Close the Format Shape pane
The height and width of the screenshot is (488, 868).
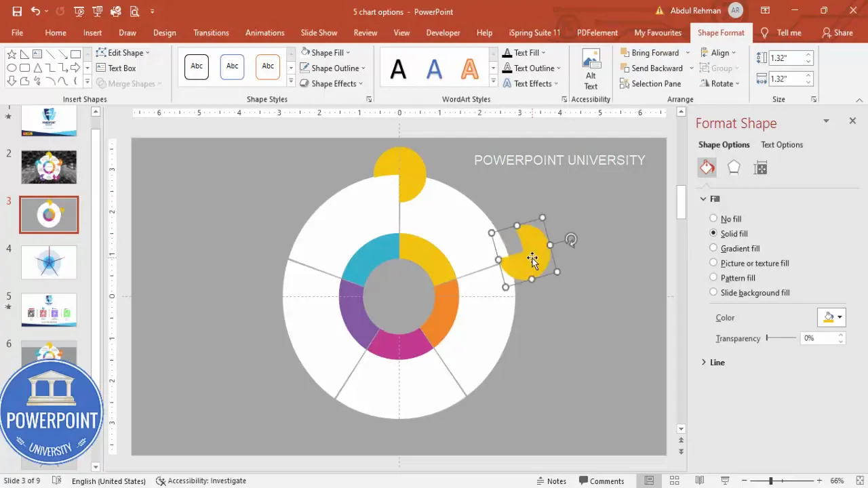[x=852, y=121]
